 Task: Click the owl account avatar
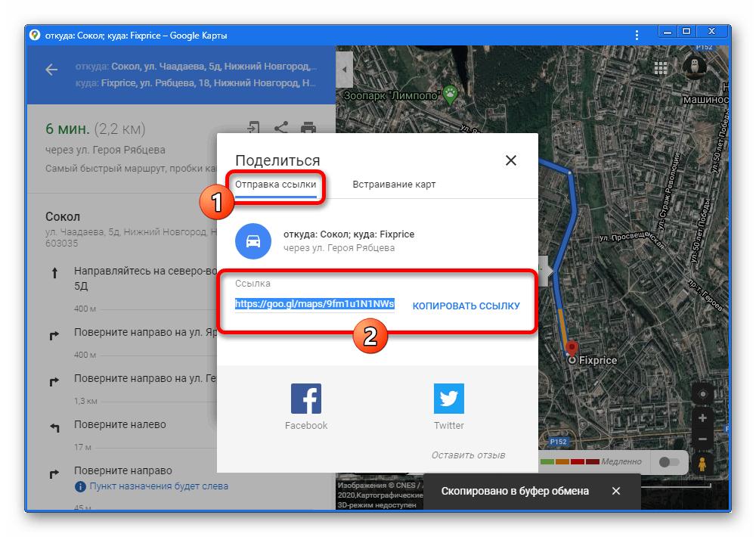[x=696, y=67]
